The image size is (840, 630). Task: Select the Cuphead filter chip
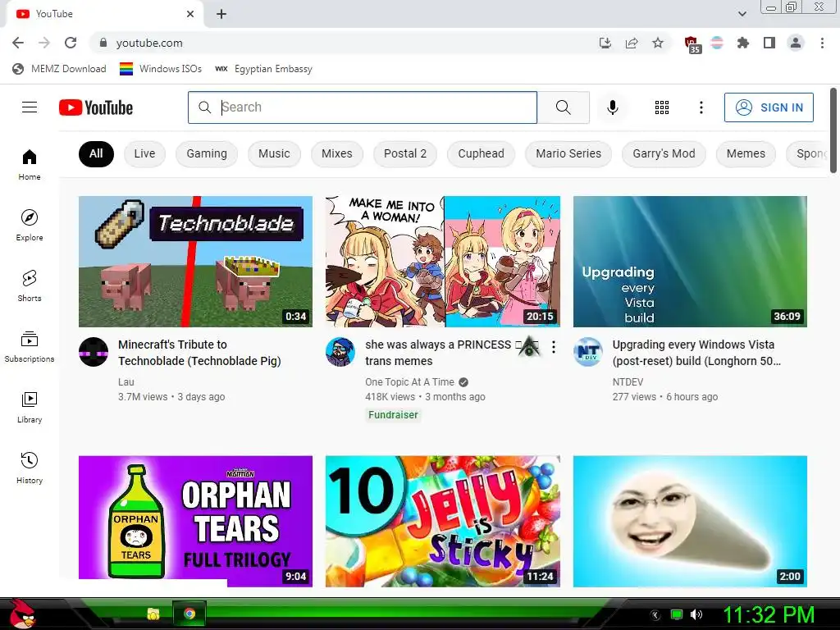click(x=481, y=153)
